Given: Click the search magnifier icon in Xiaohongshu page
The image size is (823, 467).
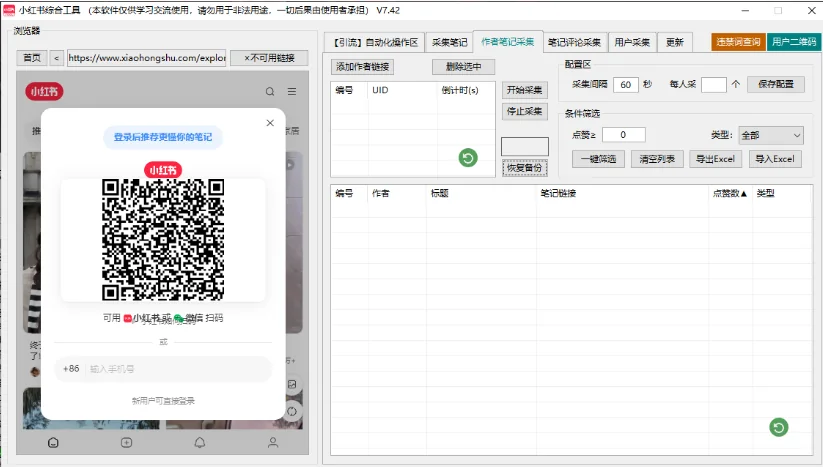Looking at the screenshot, I should [270, 91].
